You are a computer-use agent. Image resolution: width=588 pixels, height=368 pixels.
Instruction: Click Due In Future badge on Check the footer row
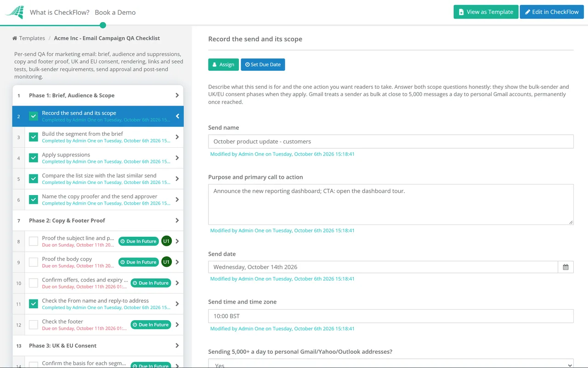(x=151, y=325)
